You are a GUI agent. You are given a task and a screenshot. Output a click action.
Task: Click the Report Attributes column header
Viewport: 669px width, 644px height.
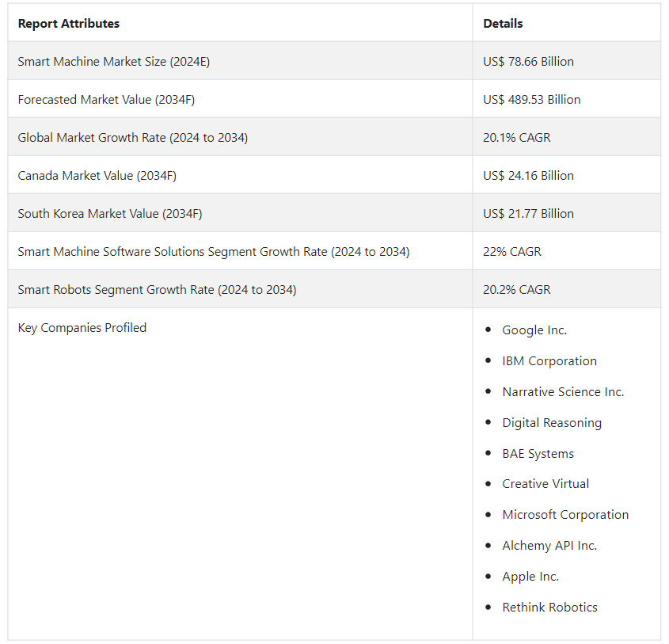69,24
